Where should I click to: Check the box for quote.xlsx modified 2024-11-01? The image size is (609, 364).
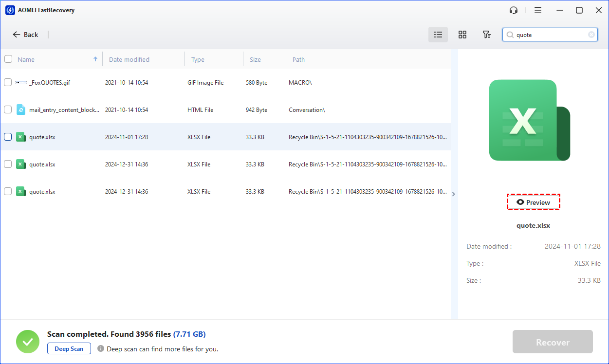coord(8,137)
